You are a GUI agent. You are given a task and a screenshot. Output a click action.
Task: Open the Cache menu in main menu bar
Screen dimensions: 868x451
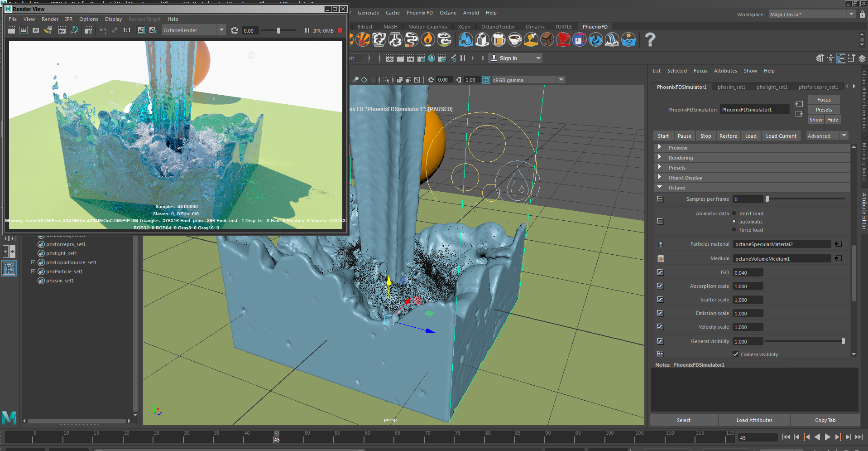tap(393, 13)
